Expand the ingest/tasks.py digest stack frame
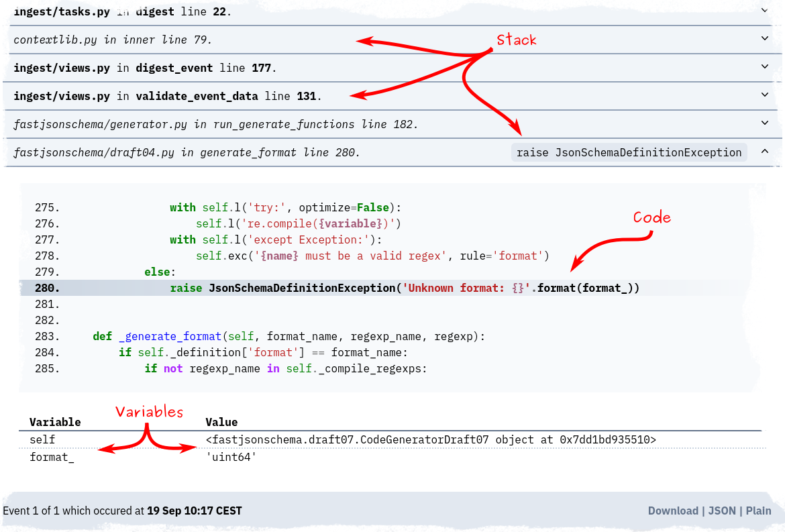The width and height of the screenshot is (785, 532). tap(764, 11)
